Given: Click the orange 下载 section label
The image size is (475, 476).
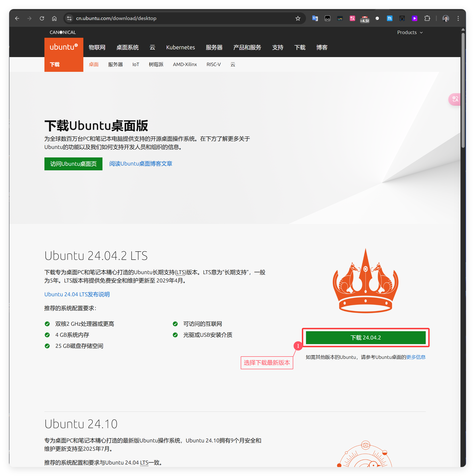Looking at the screenshot, I should pyautogui.click(x=55, y=64).
